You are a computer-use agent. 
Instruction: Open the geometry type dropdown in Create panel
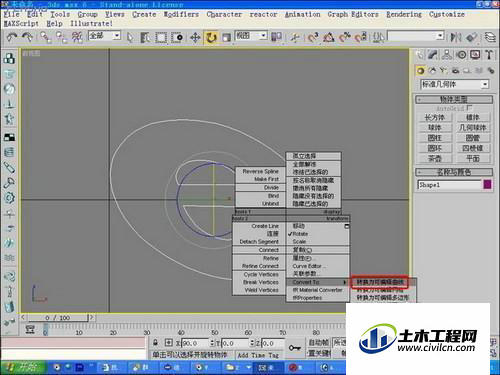455,84
